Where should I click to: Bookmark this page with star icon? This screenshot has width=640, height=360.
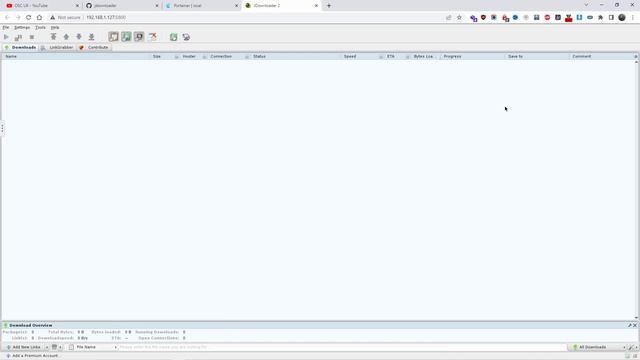click(459, 18)
